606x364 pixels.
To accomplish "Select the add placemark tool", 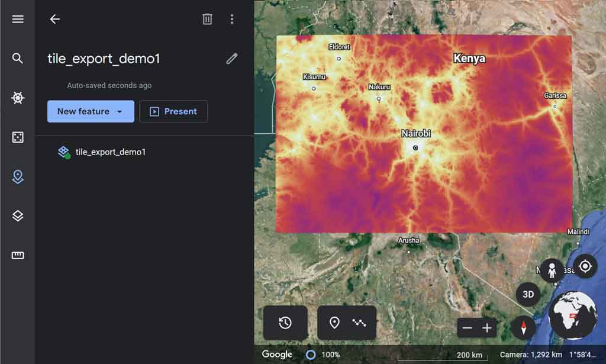I will point(335,323).
